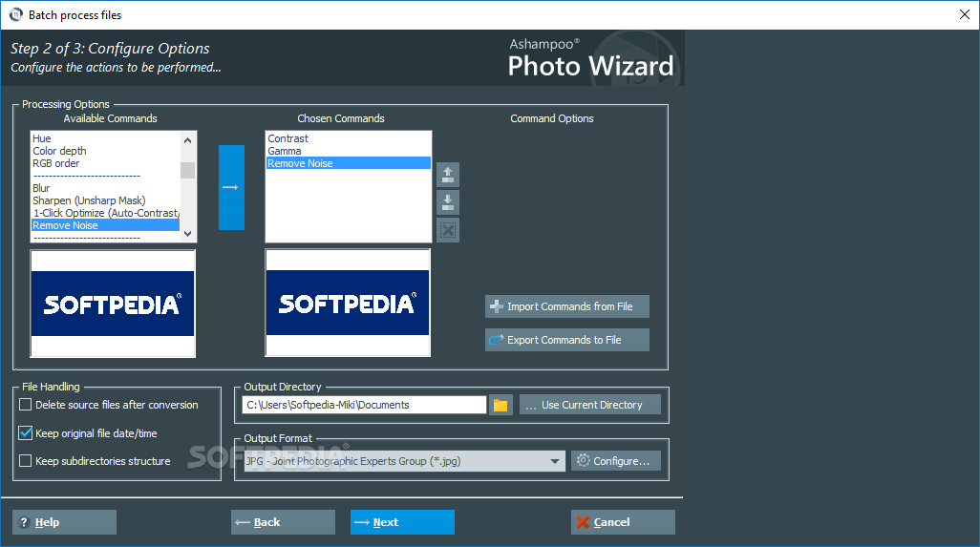
Task: Select RGB order in Available Commands
Action: coord(106,163)
